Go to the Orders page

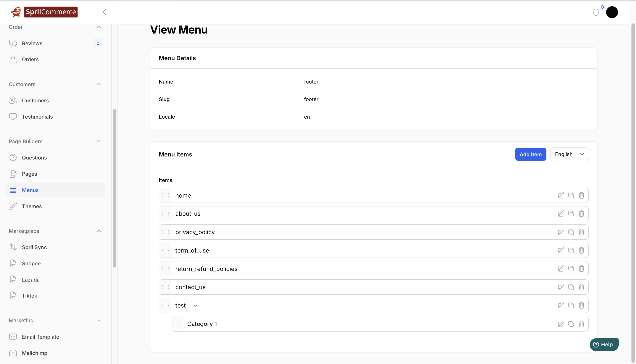coord(30,60)
